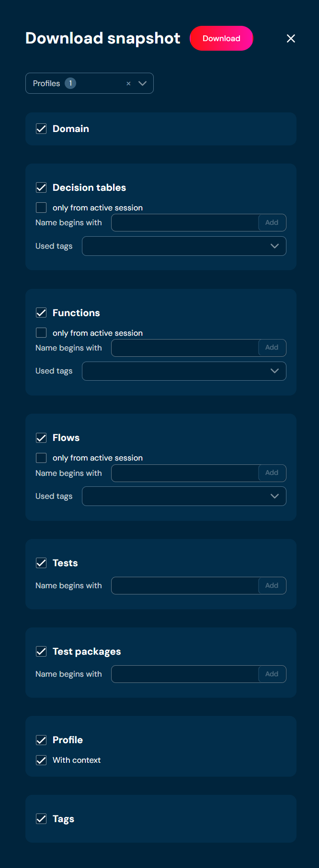Click the red Download button
Screen dimensions: 319x868
(221, 38)
